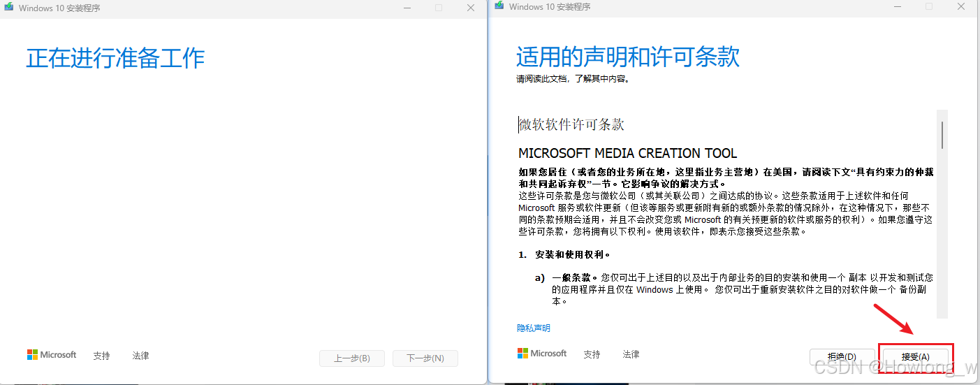Minimize the left preparation window
The width and height of the screenshot is (980, 385).
[407, 8]
